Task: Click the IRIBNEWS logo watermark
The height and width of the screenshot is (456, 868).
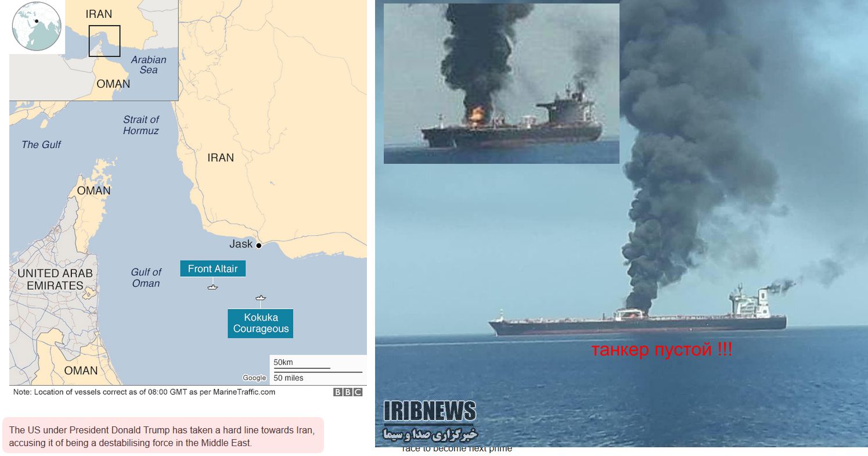Action: [430, 421]
